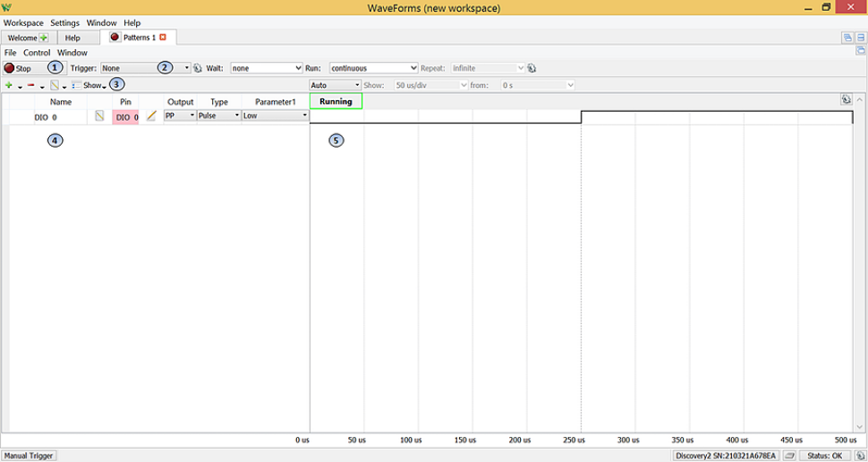Expand the arrow next to the Remove signal icon
Screen dimensions: 868x462
[x=42, y=87]
